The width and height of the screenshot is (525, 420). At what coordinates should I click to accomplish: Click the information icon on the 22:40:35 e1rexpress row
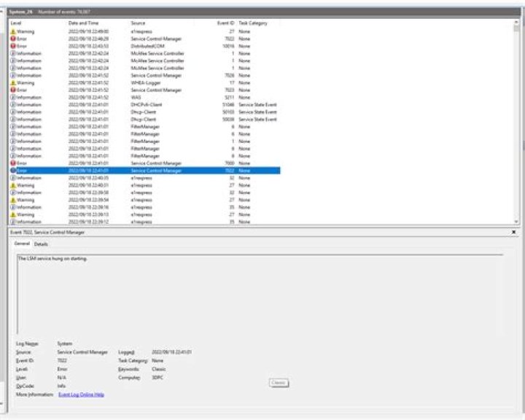pyautogui.click(x=13, y=178)
